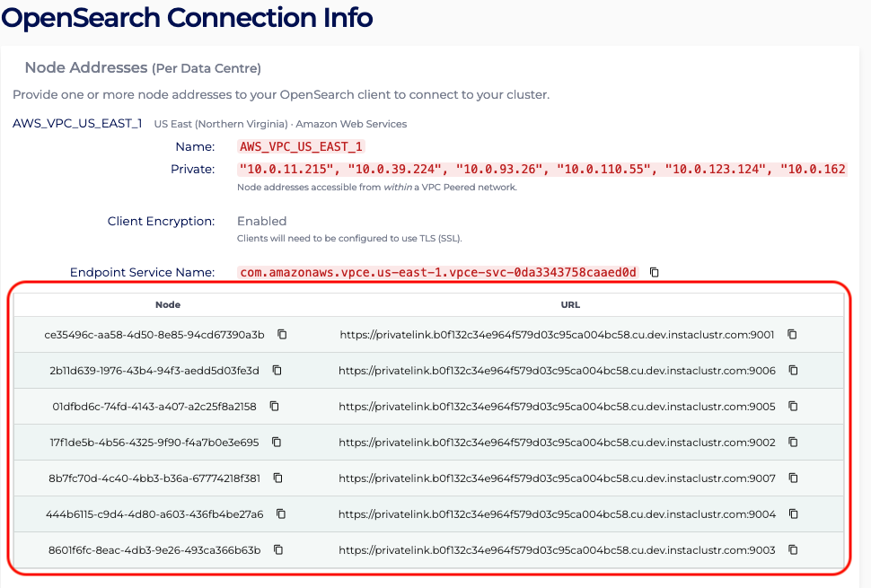
Task: Select the red AWS_VPC_US_EAST_1 name value
Action: (x=301, y=146)
